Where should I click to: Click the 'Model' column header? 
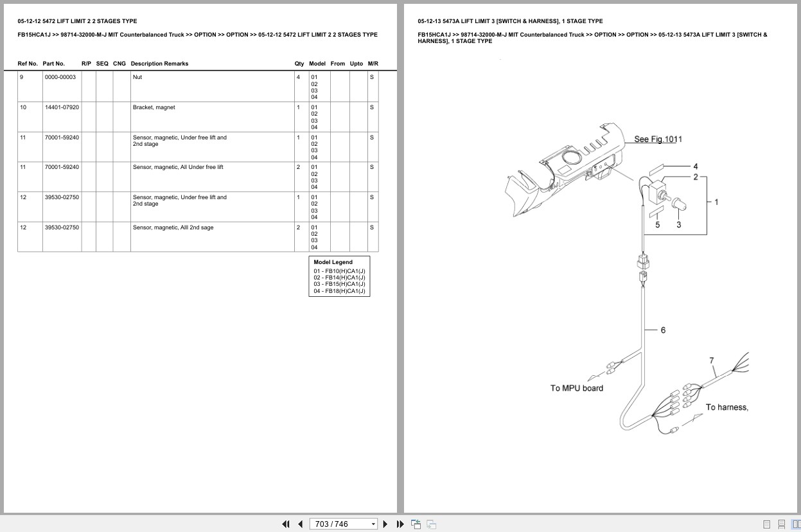point(317,64)
